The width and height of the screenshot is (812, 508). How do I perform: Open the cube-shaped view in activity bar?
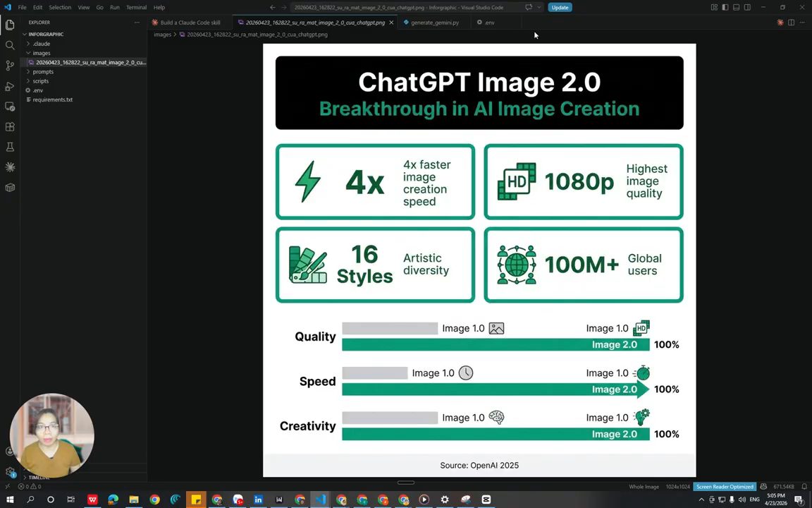(x=10, y=188)
